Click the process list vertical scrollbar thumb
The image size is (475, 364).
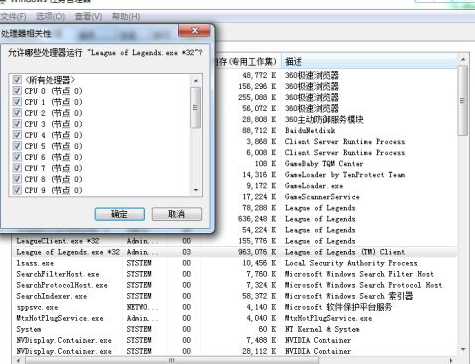pos(463,100)
